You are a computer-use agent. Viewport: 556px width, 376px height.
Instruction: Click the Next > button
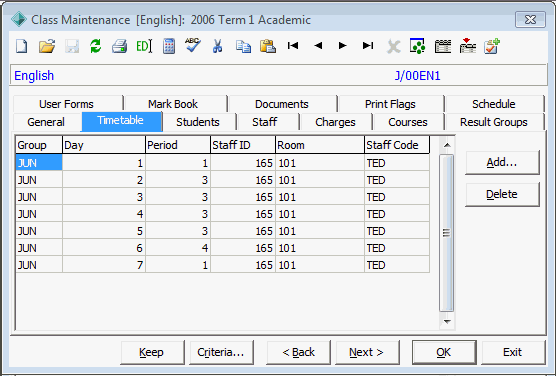(x=367, y=352)
